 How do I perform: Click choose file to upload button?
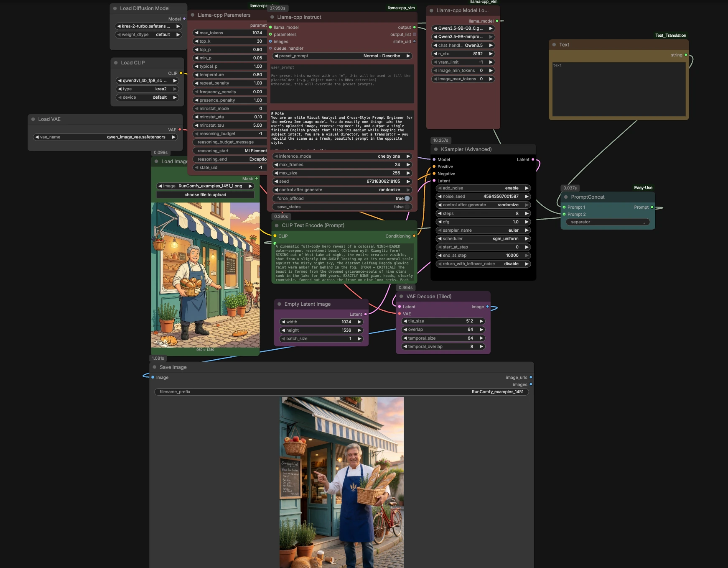click(205, 194)
